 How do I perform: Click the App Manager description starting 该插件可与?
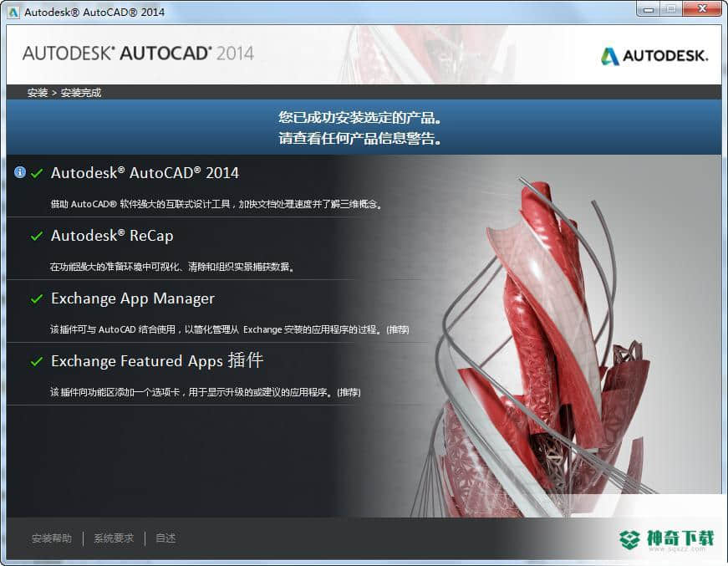(x=229, y=329)
